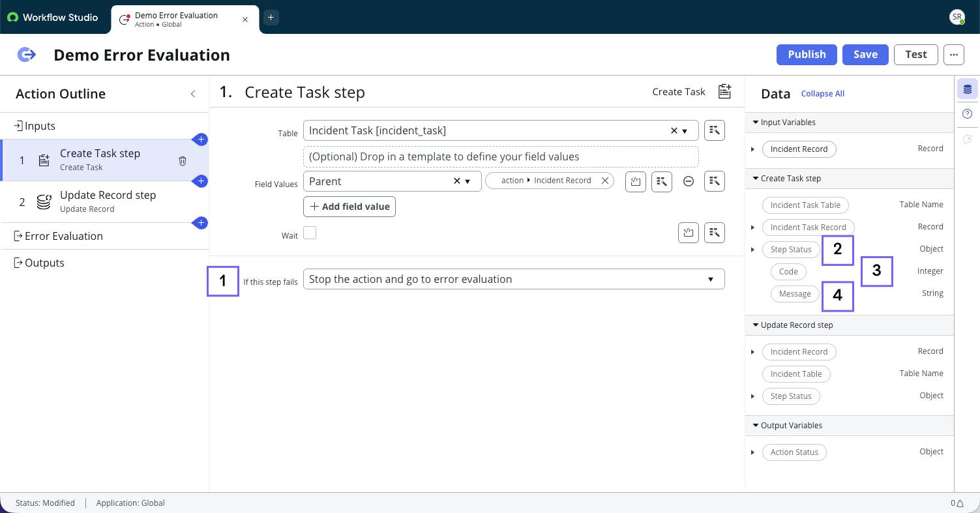The width and height of the screenshot is (980, 513).
Task: Expand Step Status under Update Record step
Action: pyautogui.click(x=752, y=396)
